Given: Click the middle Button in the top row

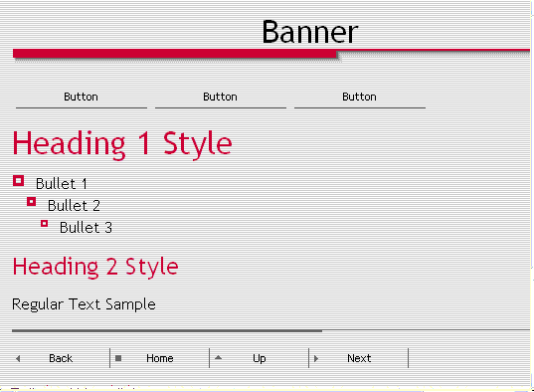Looking at the screenshot, I should [x=220, y=97].
